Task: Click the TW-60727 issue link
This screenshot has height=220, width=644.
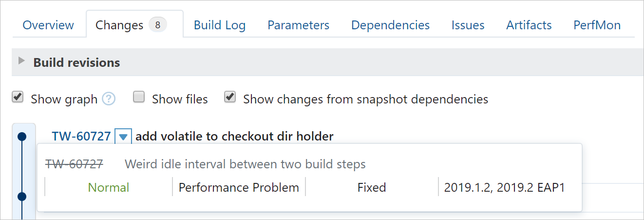Action: tap(81, 136)
